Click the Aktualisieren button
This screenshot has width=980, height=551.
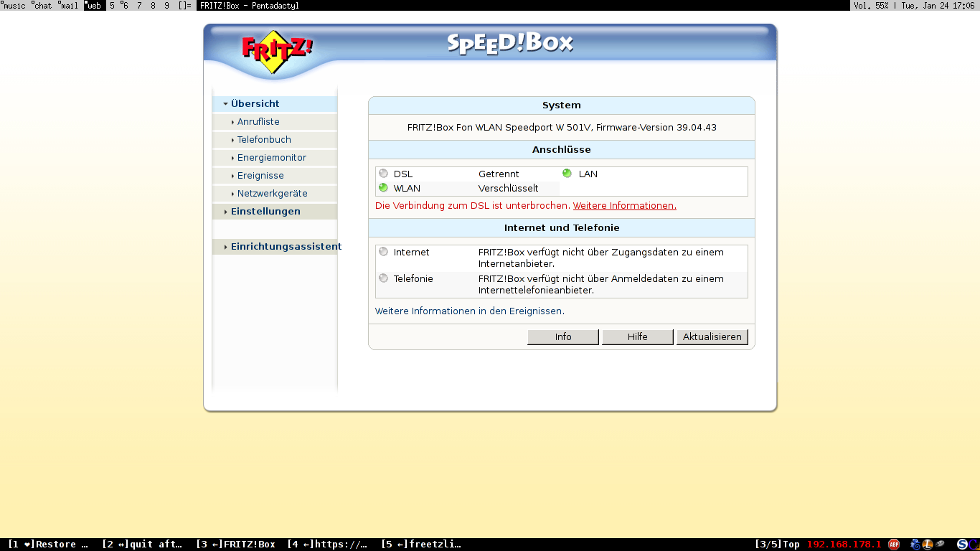pos(712,337)
